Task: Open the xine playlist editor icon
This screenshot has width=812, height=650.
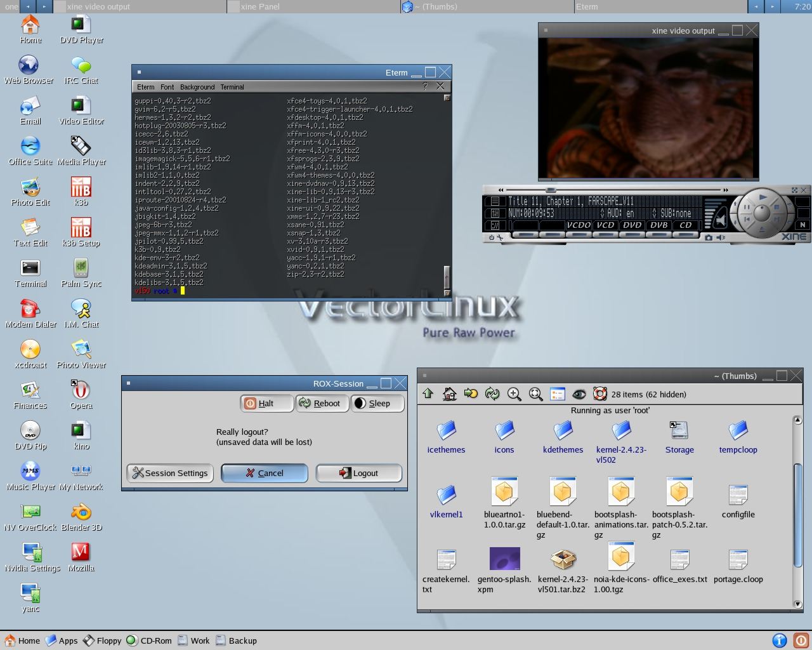Action: pos(495,201)
